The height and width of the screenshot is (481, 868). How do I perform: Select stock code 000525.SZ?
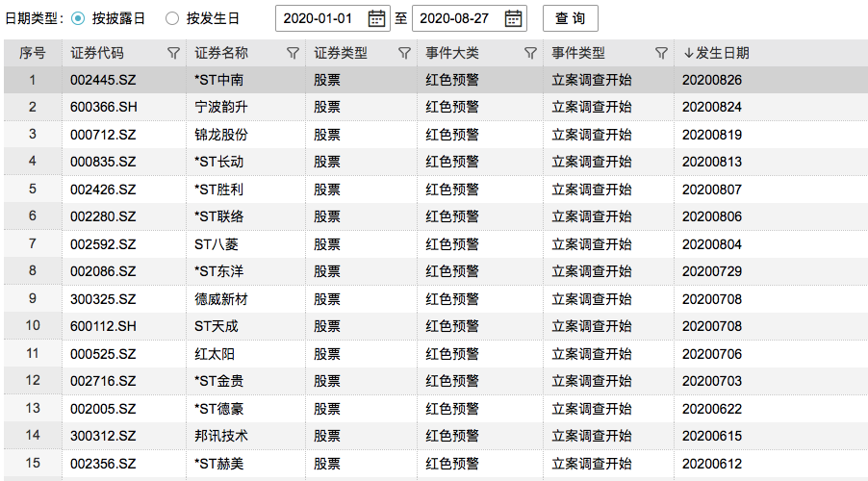click(103, 354)
